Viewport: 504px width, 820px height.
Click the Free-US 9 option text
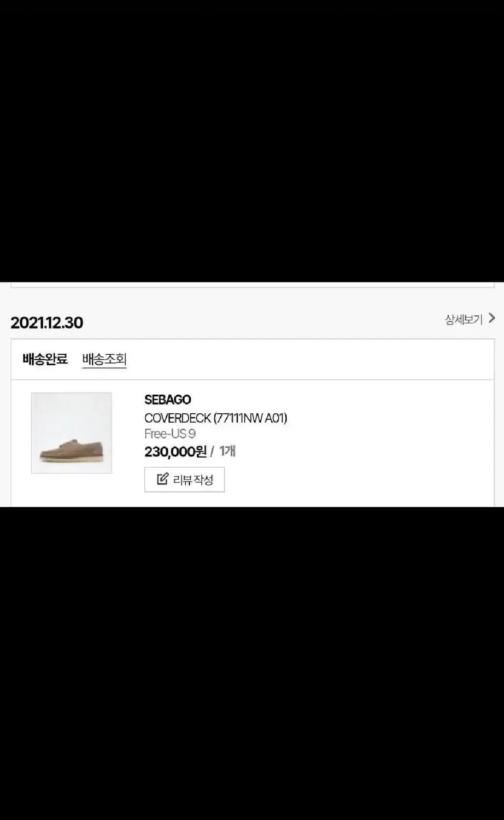pyautogui.click(x=170, y=434)
